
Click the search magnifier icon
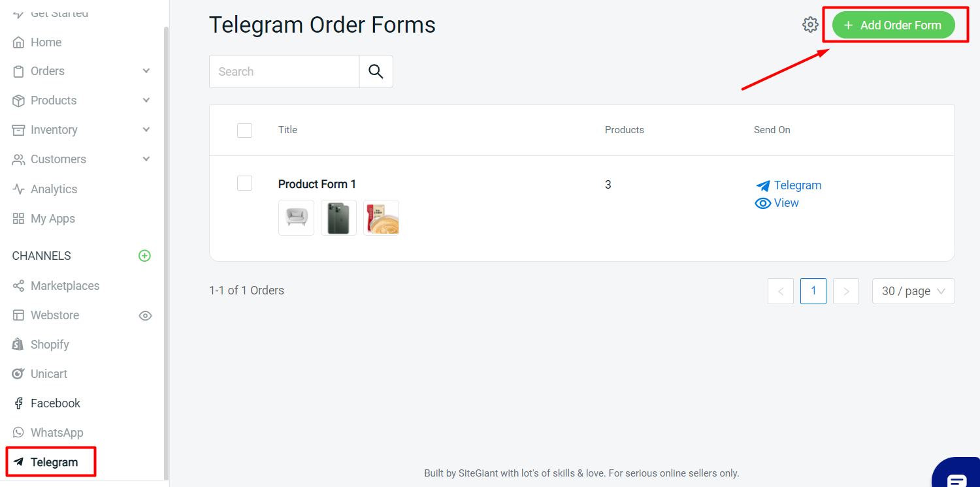click(376, 71)
